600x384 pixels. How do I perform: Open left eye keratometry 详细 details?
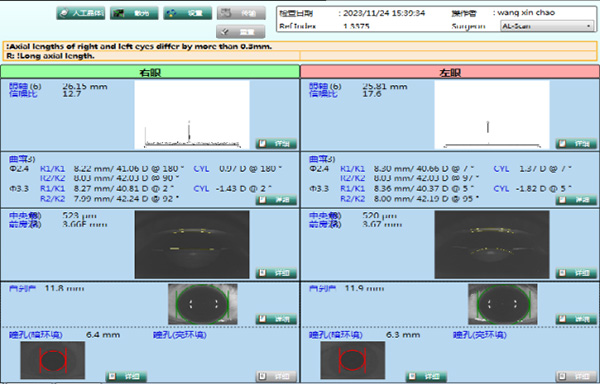point(576,200)
